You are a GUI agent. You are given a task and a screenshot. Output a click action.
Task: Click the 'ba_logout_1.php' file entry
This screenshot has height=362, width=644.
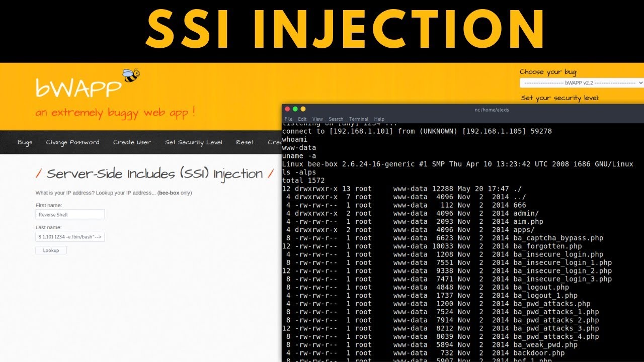point(545,296)
